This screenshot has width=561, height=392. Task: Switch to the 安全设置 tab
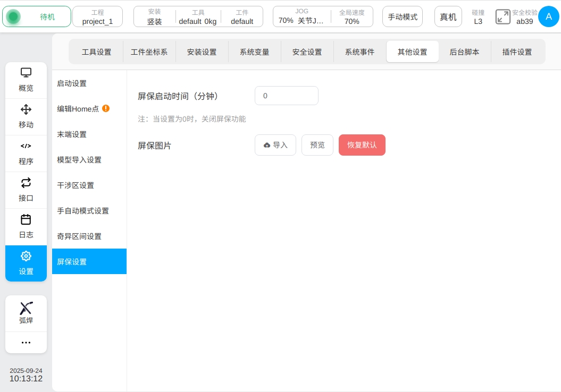coord(307,52)
